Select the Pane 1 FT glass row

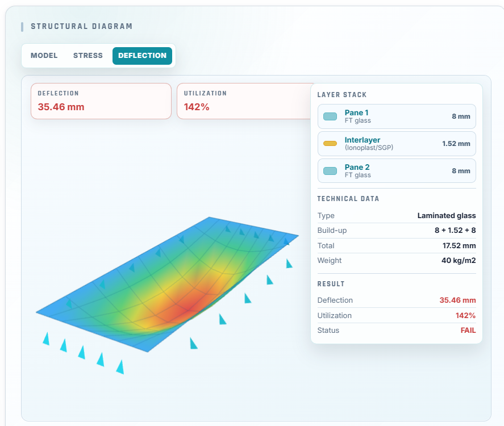[397, 116]
